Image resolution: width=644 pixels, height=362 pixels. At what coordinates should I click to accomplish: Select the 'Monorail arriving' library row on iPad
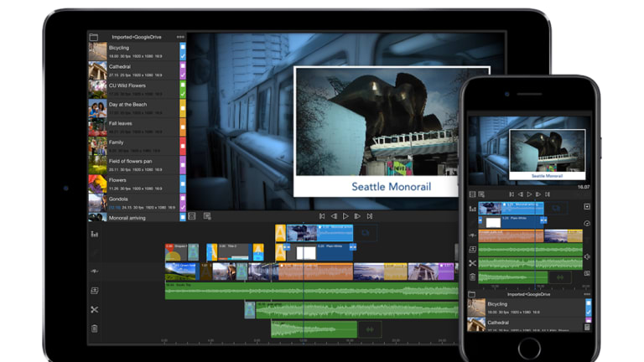138,218
